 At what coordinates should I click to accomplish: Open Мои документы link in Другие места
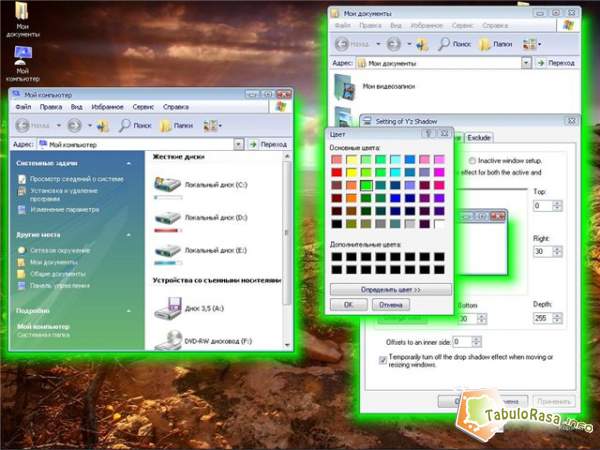(54, 262)
